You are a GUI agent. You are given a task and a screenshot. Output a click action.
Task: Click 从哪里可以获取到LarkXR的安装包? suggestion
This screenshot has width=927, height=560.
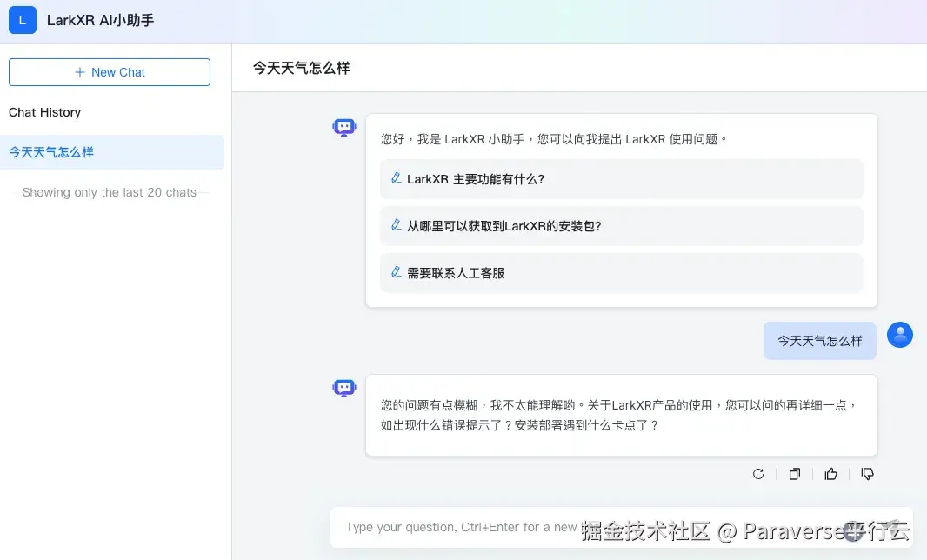pyautogui.click(x=621, y=226)
